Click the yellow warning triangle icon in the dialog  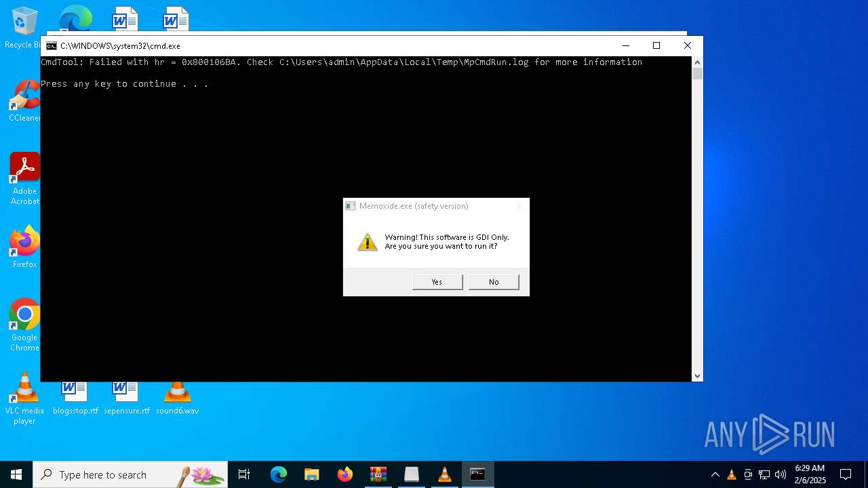click(368, 242)
